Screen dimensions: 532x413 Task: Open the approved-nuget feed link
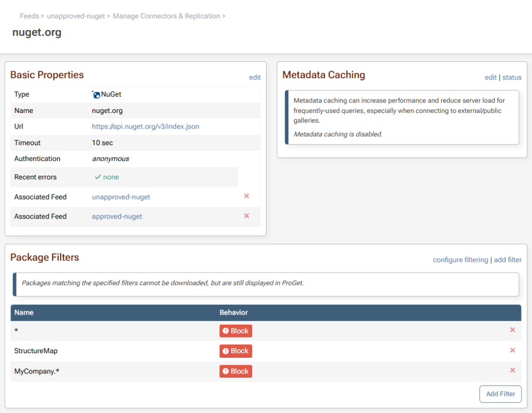pos(117,216)
